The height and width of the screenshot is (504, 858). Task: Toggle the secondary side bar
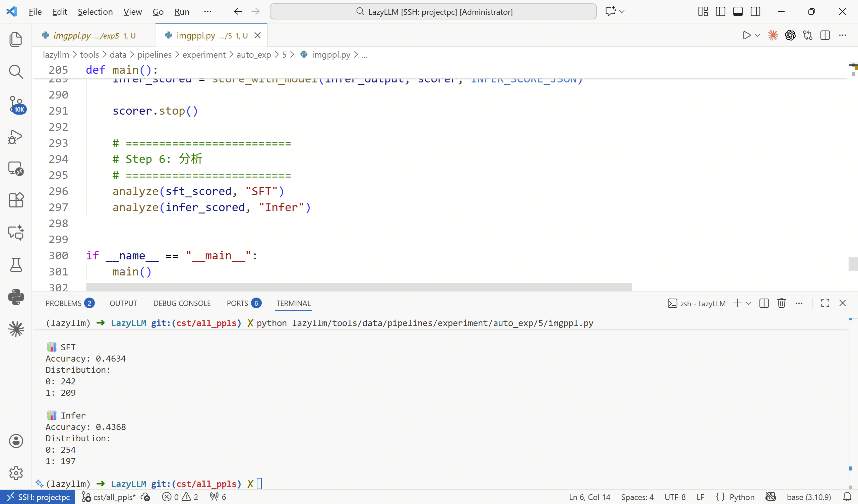click(x=755, y=12)
